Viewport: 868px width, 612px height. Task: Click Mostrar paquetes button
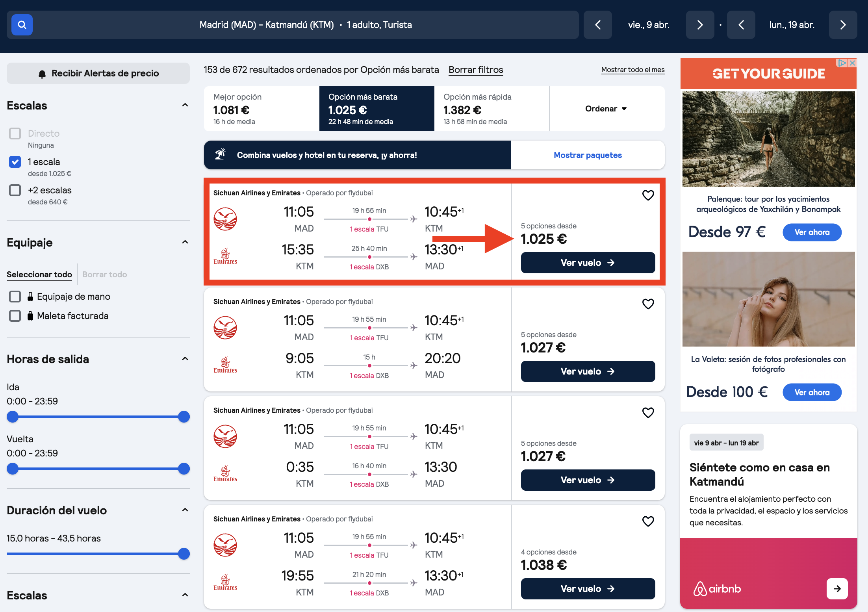click(588, 155)
